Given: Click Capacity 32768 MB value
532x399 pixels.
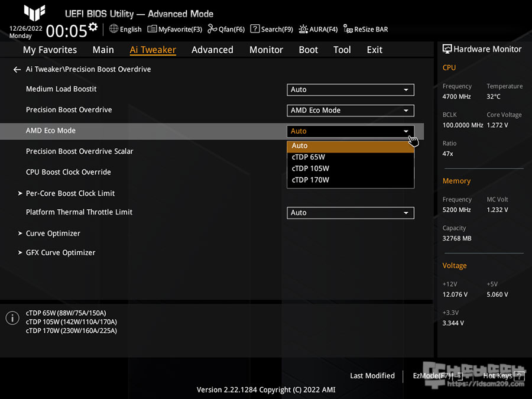Looking at the screenshot, I should click(x=457, y=239).
